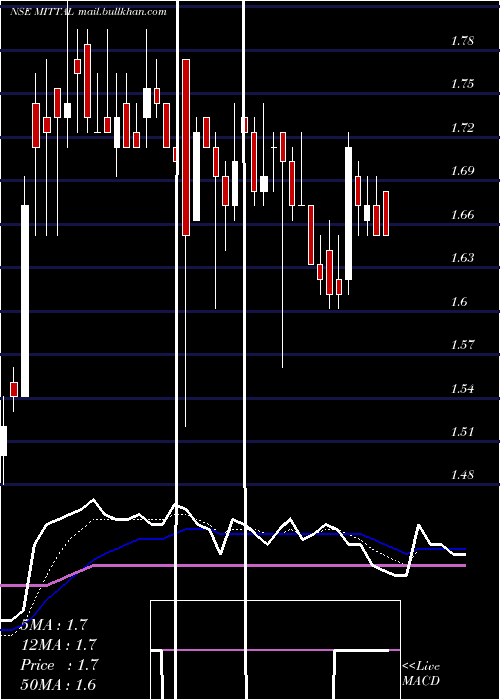
Task: Click the 'Price : 1.7' legend entry
Action: 59,665
